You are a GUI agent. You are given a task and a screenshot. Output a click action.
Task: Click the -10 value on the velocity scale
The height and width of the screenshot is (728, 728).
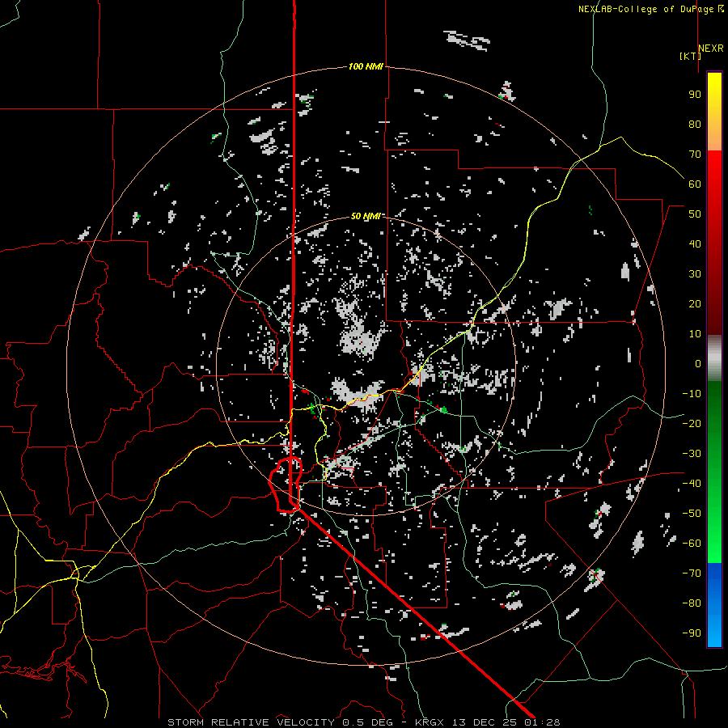(692, 394)
